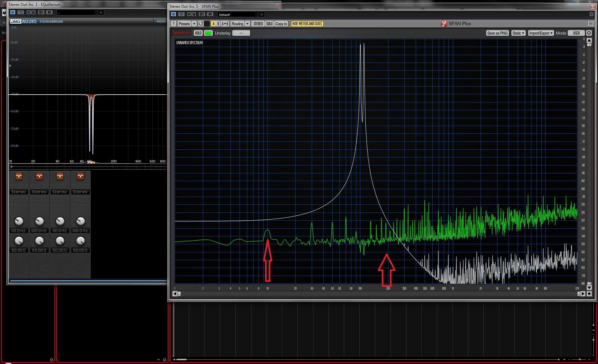Copy state A to B in SPAN Plus
The height and width of the screenshot is (364, 598).
[x=225, y=24]
